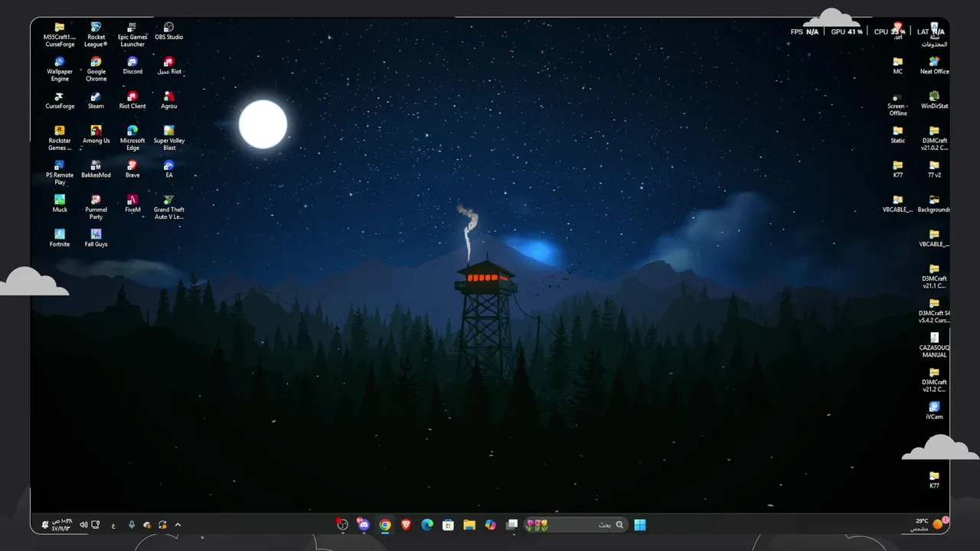Open the Agrou game shortcut
The height and width of the screenshot is (551, 980).
point(169,100)
